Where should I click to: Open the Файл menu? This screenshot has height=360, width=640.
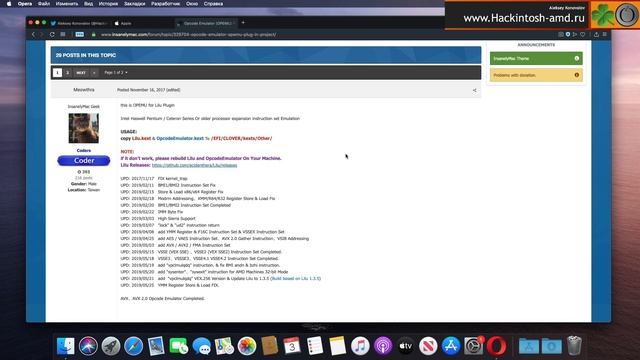44,4
